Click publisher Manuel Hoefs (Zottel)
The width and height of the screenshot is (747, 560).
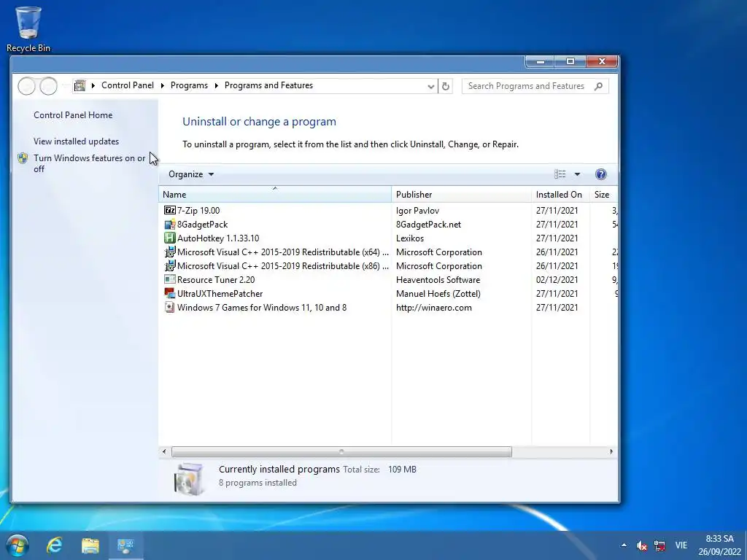[x=438, y=293]
